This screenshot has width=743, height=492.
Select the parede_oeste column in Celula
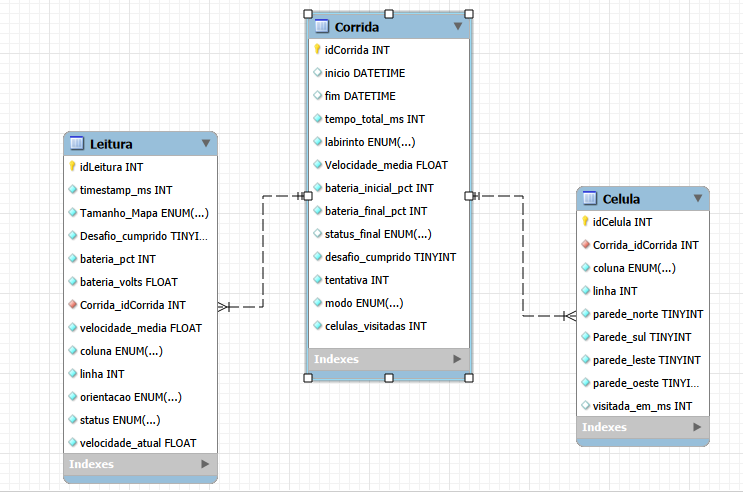click(x=646, y=383)
